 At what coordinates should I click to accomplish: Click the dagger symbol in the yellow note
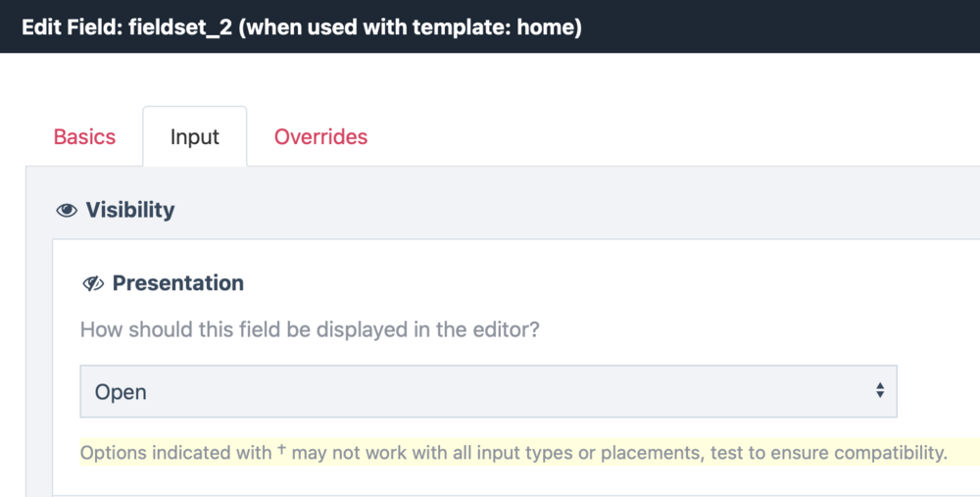pyautogui.click(x=282, y=450)
